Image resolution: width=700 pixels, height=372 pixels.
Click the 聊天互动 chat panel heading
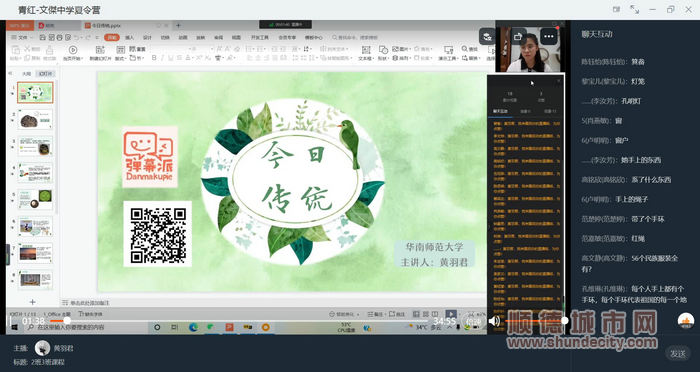(597, 34)
